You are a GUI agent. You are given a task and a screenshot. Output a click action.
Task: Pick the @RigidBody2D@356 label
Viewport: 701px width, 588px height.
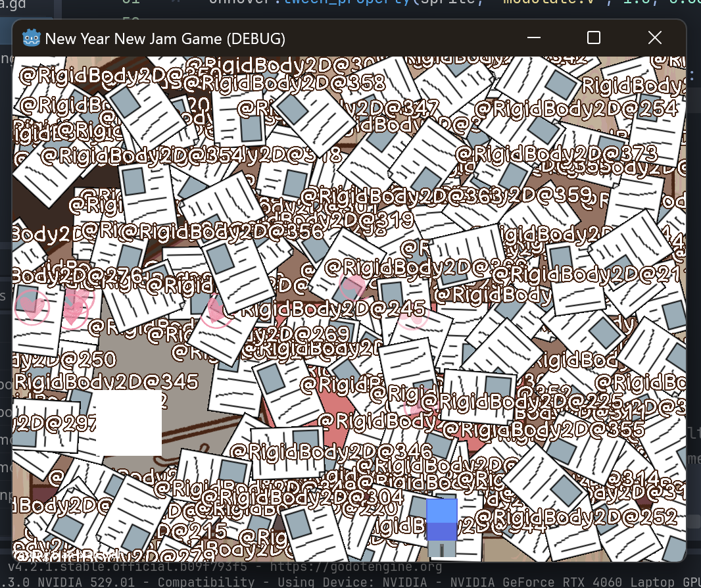[x=222, y=231]
